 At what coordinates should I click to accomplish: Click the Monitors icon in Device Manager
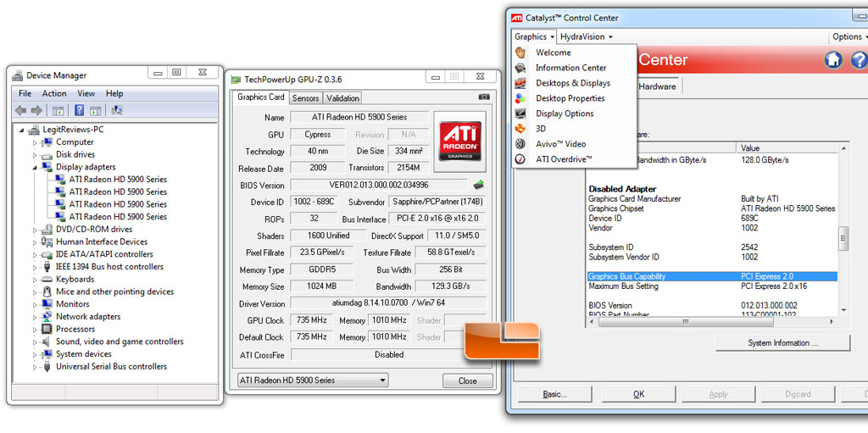pyautogui.click(x=47, y=304)
